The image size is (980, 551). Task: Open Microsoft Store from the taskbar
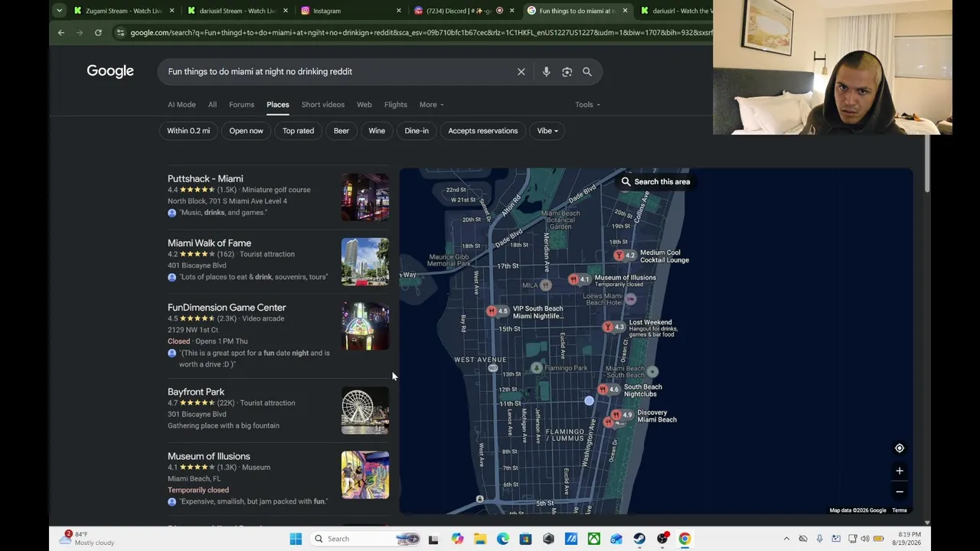[x=525, y=539]
